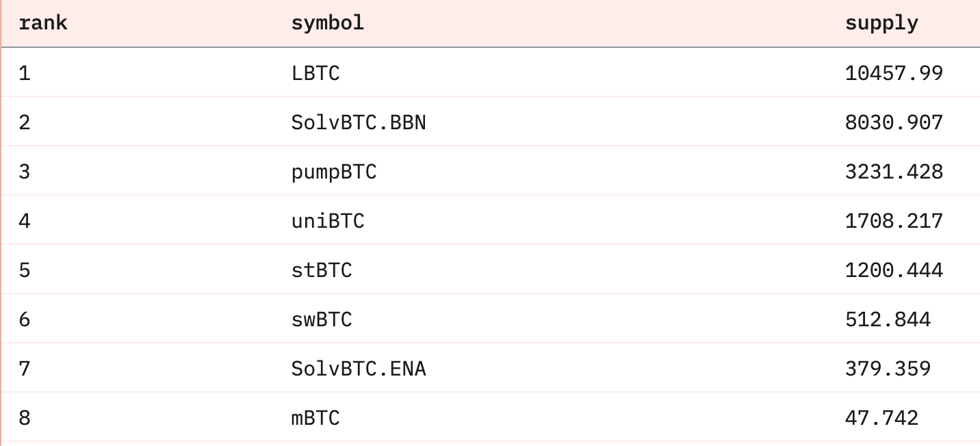
Task: Select the 379.359 supply value
Action: tap(888, 369)
